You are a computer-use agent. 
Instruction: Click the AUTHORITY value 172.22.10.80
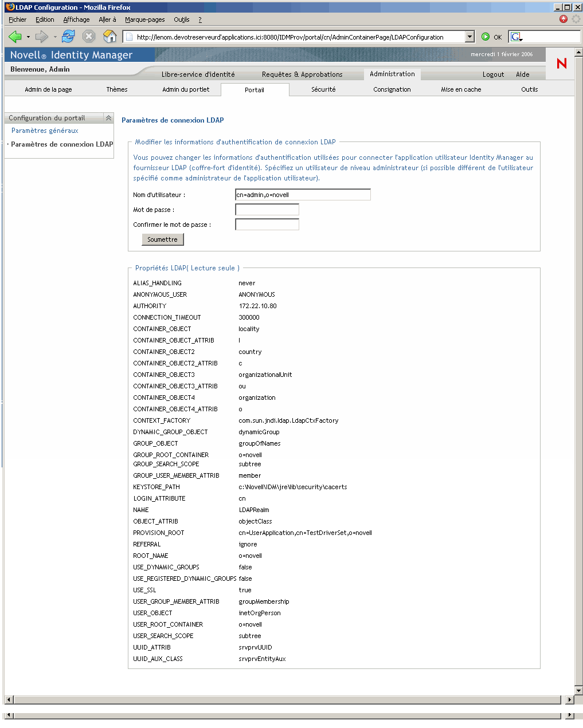pos(257,306)
